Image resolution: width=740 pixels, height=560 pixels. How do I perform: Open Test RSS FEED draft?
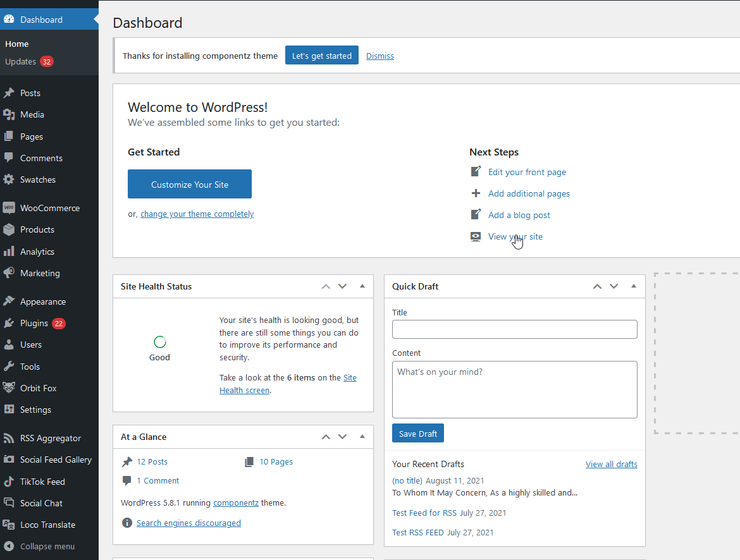[x=418, y=533]
